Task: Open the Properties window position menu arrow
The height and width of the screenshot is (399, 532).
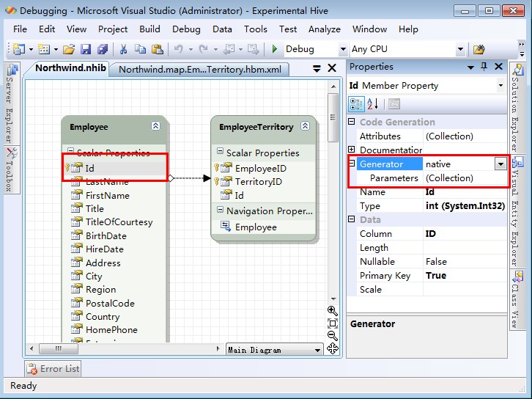Action: coord(470,67)
